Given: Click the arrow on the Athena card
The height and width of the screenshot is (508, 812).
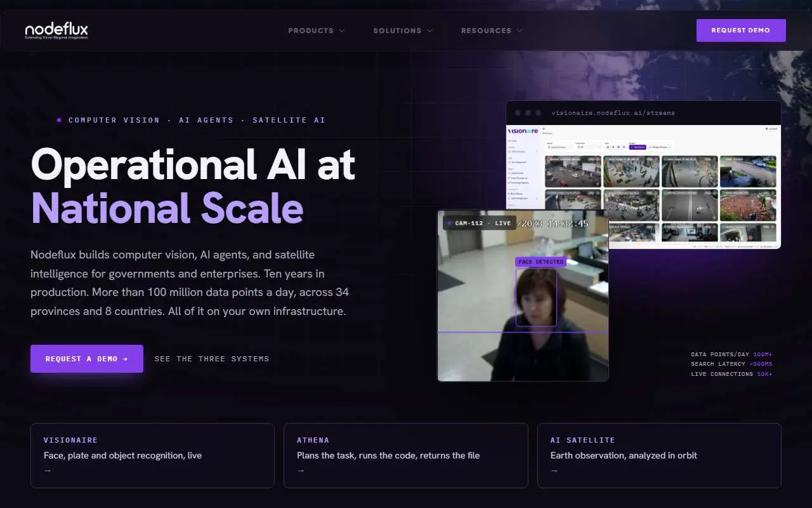Looking at the screenshot, I should (x=301, y=471).
